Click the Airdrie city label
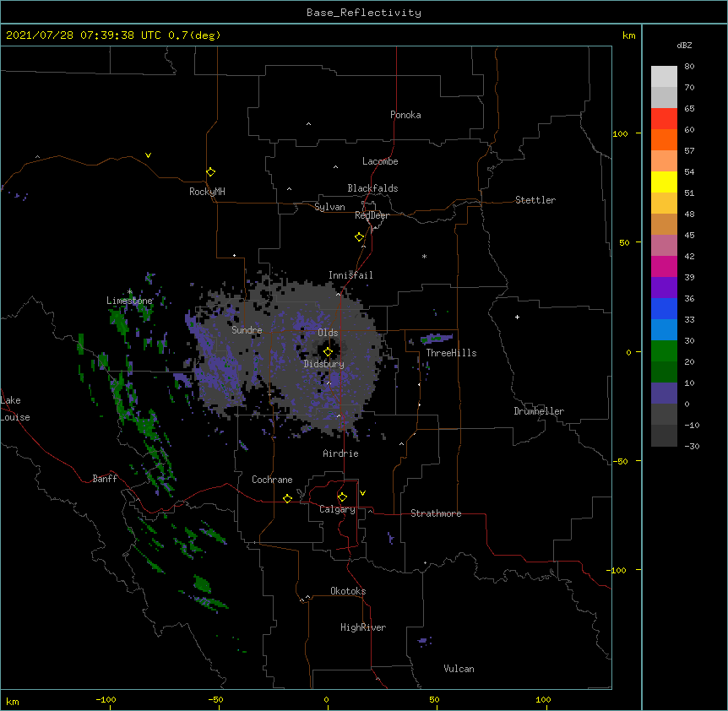This screenshot has width=728, height=711. coord(341,453)
